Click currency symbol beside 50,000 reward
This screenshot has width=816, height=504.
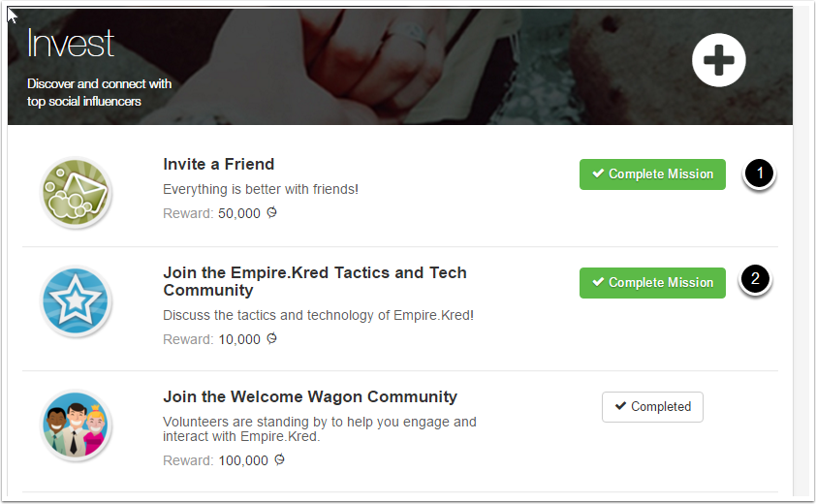pos(272,213)
